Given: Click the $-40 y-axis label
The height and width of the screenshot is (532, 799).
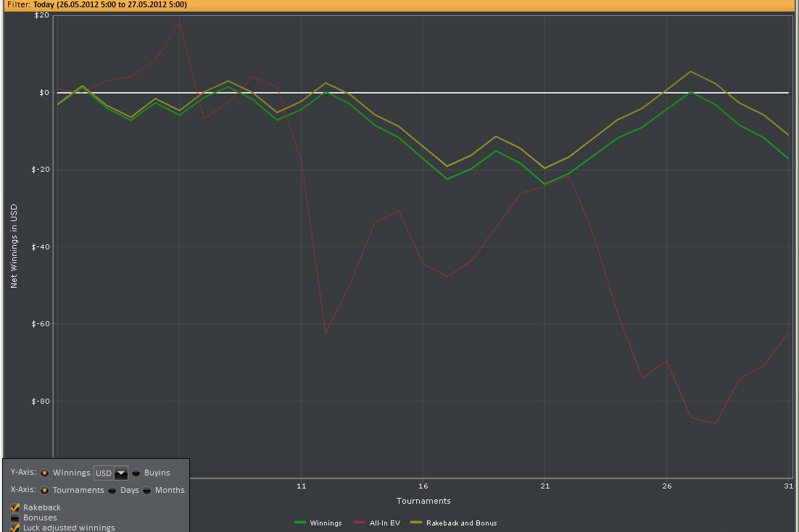Looking at the screenshot, I should 40,247.
